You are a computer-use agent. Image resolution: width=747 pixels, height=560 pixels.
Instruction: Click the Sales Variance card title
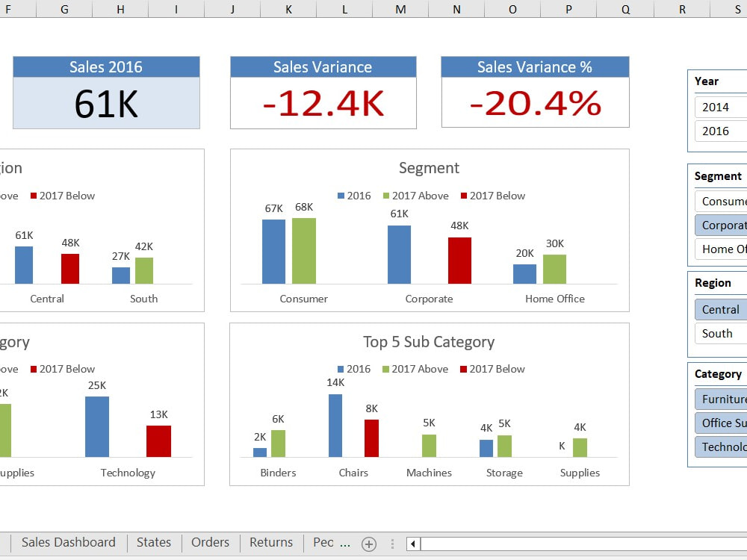[x=323, y=67]
